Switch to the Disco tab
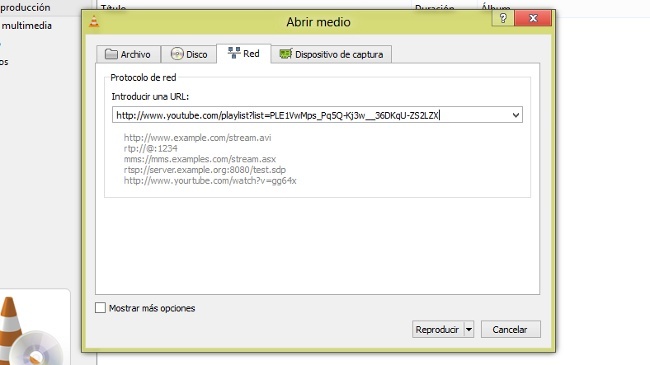 [x=189, y=54]
